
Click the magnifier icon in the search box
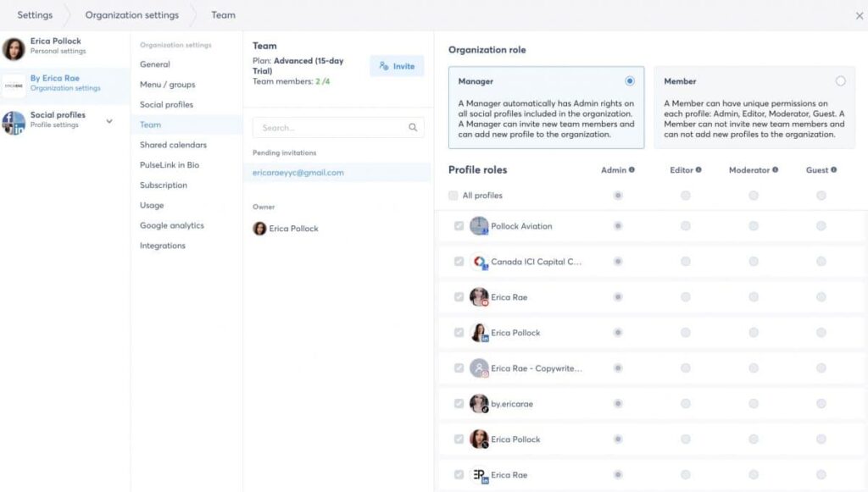[413, 126]
